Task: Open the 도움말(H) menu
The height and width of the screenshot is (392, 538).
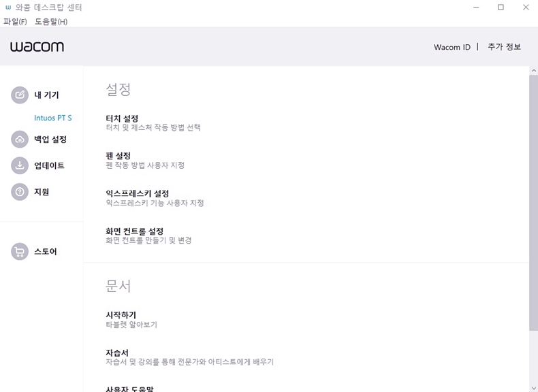Action: pos(51,22)
